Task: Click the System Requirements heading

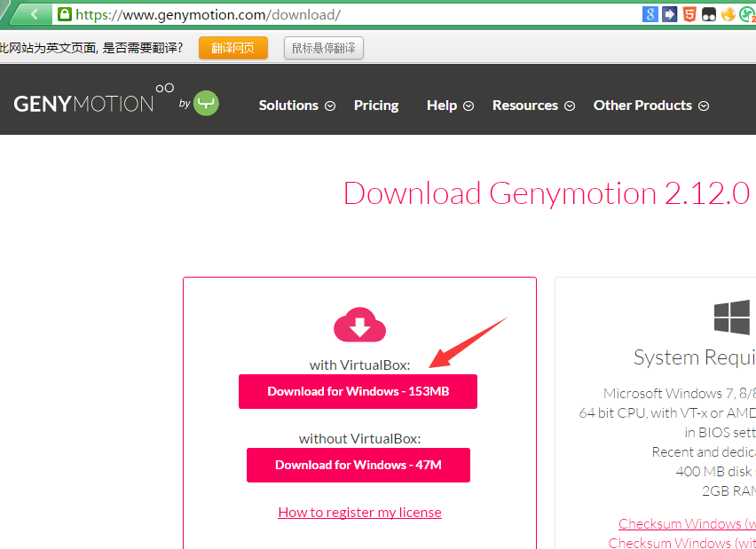Action: [x=695, y=357]
